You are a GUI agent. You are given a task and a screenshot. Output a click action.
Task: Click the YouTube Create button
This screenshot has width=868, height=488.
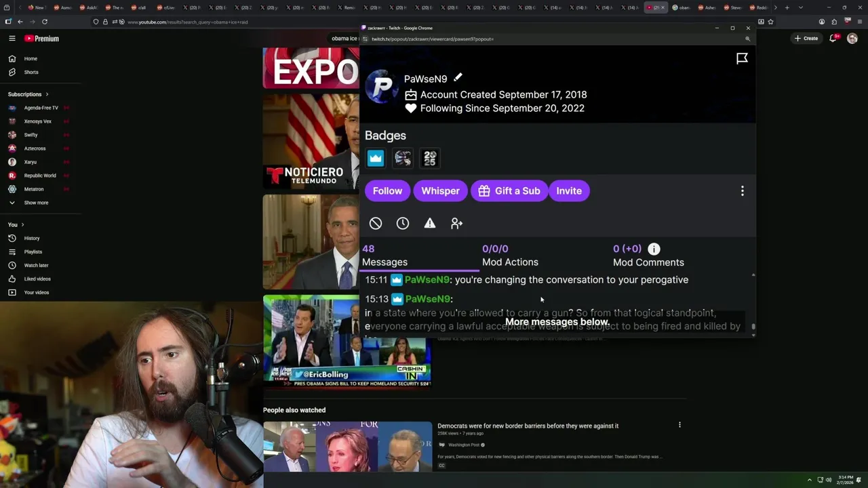806,39
